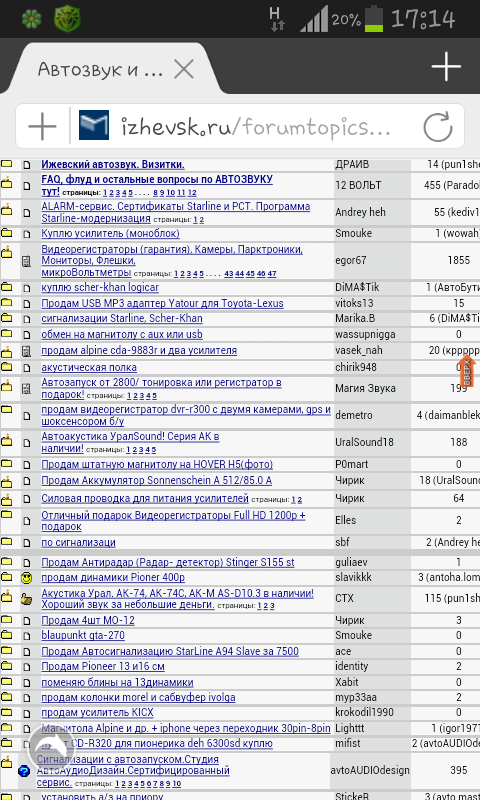Tap the izhevsk.ru site favicon
480x800 pixels.
click(93, 125)
